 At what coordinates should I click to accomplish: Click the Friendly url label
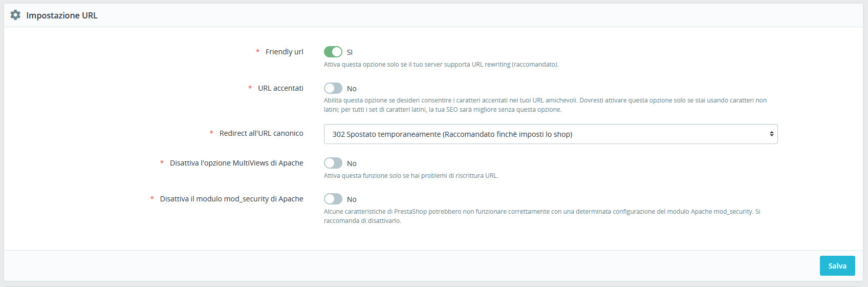tap(284, 52)
